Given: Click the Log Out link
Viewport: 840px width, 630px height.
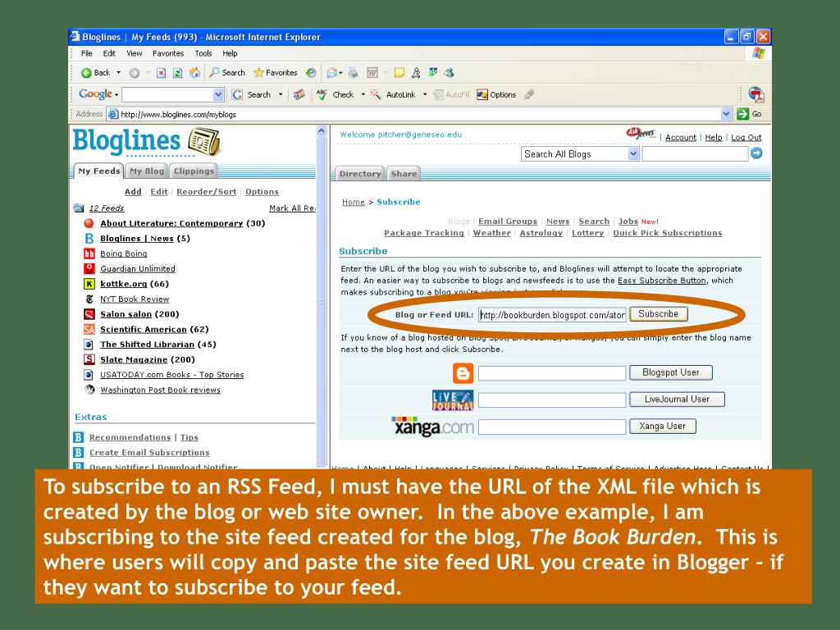Looking at the screenshot, I should (x=746, y=138).
